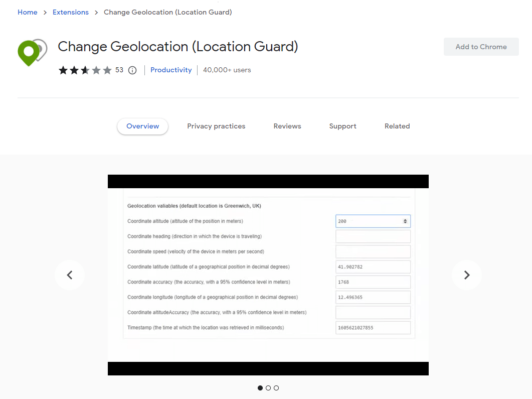The image size is (532, 399).
Task: Click the "Coordinate latitude" label text
Action: click(209, 267)
